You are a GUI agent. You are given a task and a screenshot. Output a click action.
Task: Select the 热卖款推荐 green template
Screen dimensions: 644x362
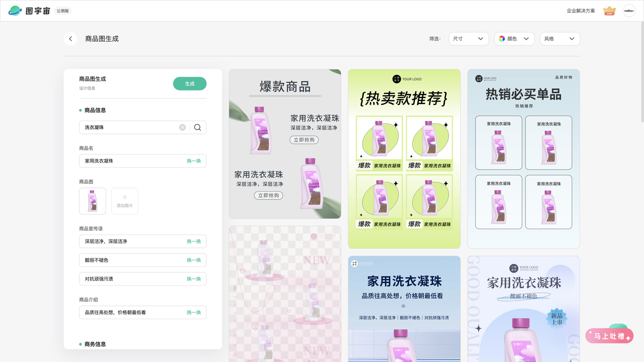404,159
